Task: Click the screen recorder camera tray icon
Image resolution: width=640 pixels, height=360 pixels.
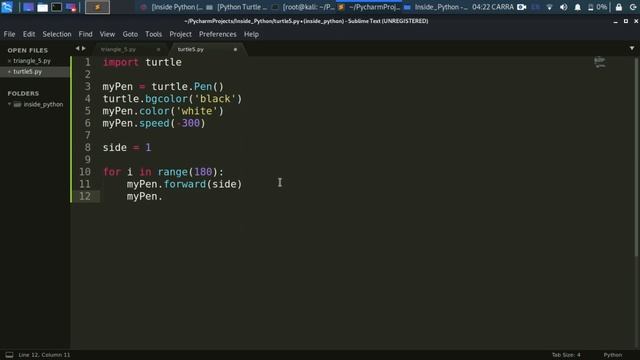Action: [522, 7]
